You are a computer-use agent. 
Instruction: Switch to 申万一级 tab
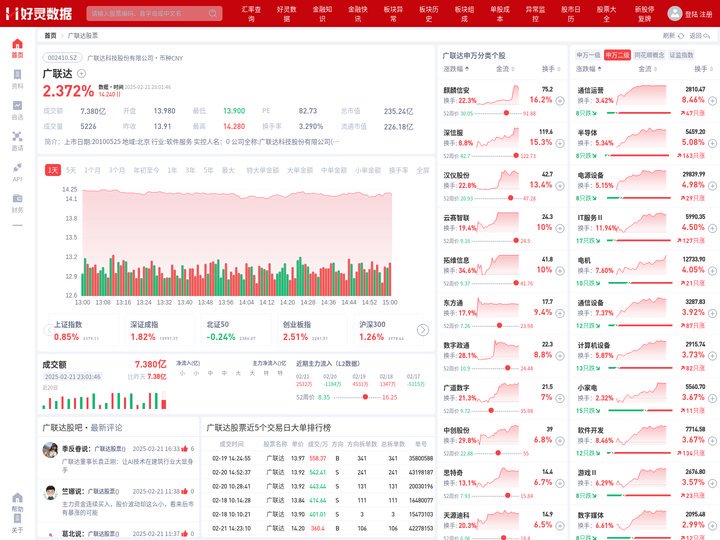[x=588, y=55]
